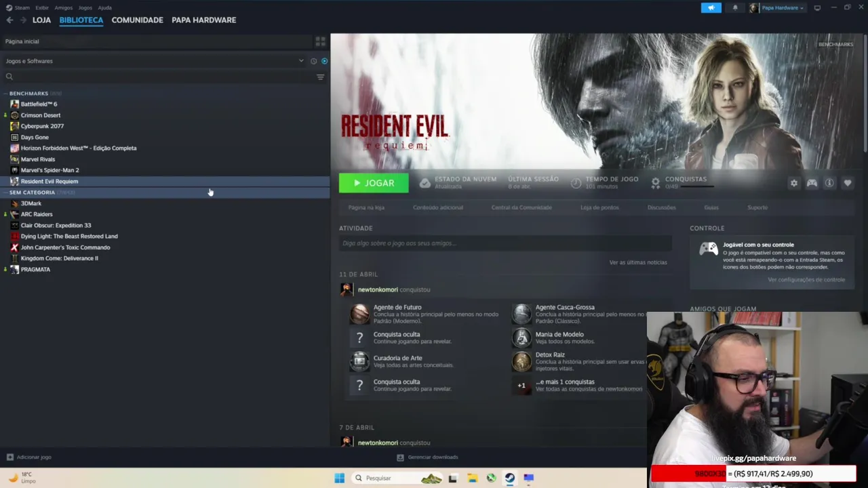
Task: Open Windows Start menu
Action: coord(339,478)
